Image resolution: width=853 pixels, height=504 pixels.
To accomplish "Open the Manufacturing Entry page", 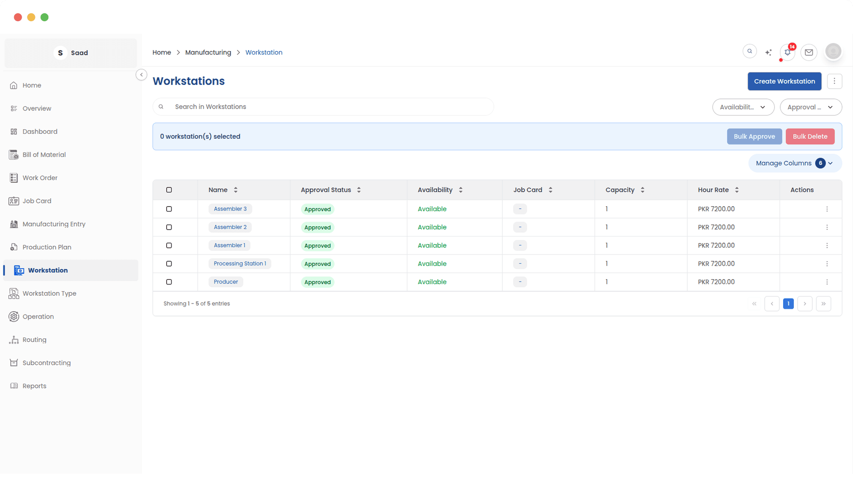I will tap(53, 224).
